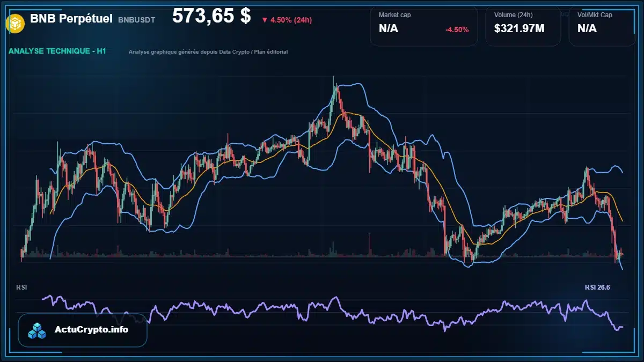Screen dimensions: 644x362
Task: Click the 'ANALYSE TECHNIQUE - H1' heading
Action: tap(57, 51)
